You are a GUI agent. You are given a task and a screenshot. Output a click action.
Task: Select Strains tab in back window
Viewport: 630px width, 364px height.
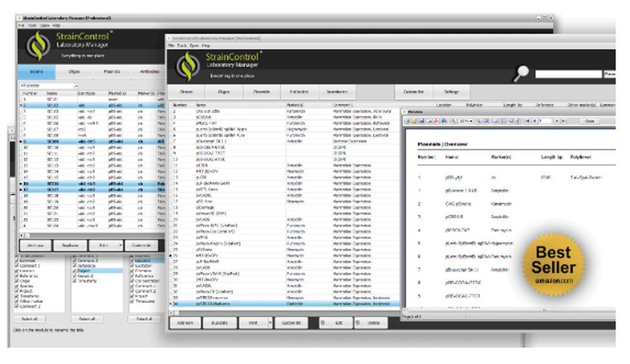(36, 72)
